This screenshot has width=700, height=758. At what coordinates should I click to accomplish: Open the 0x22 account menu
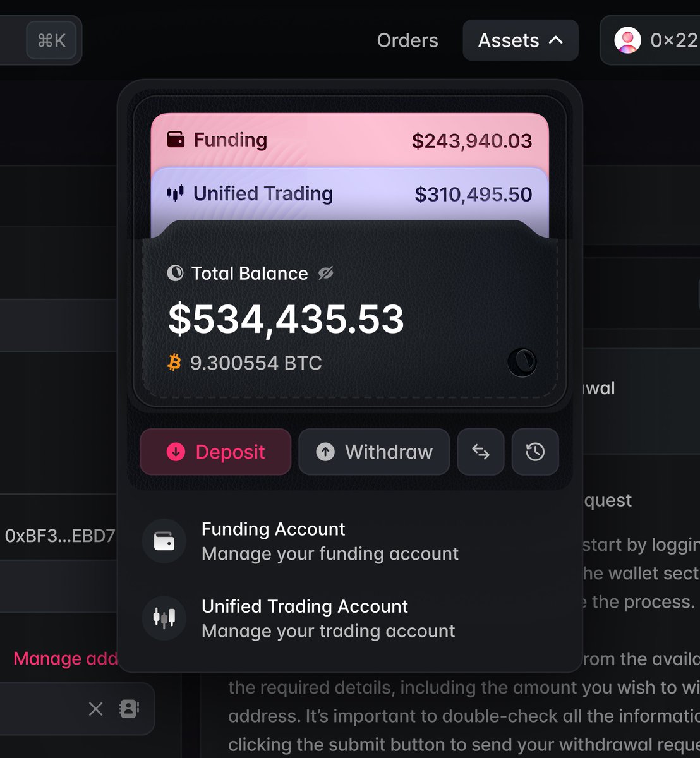(x=657, y=40)
